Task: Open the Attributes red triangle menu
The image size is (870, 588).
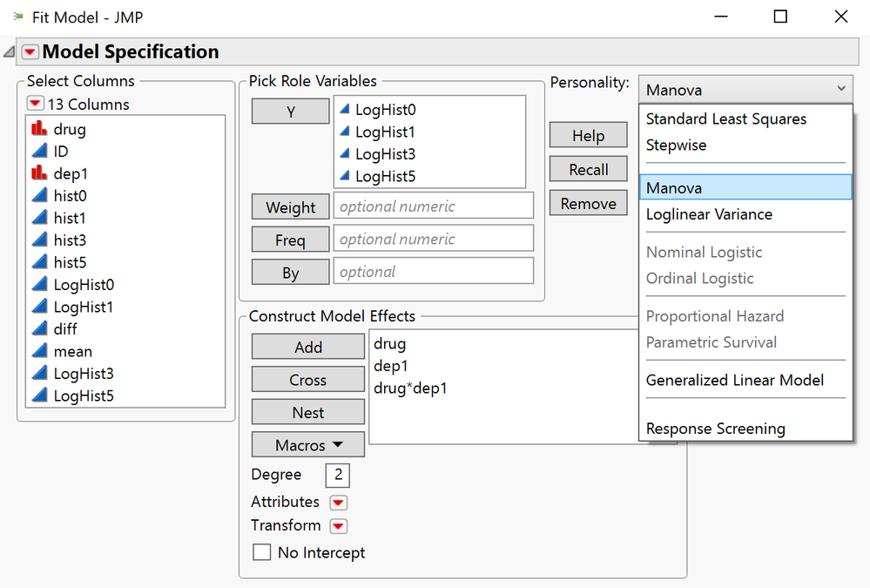Action: pyautogui.click(x=339, y=502)
